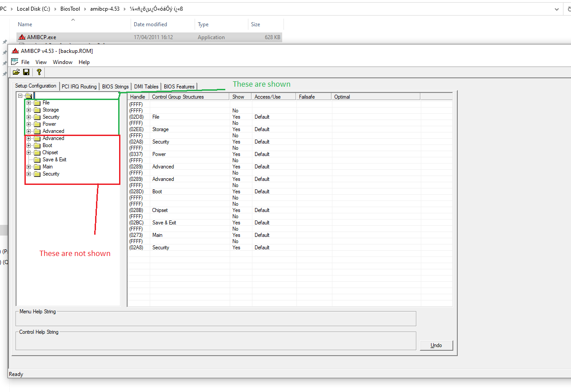Viewport: 571px width, 392px height.
Task: Switch to the BIOS Features tab
Action: [x=179, y=87]
